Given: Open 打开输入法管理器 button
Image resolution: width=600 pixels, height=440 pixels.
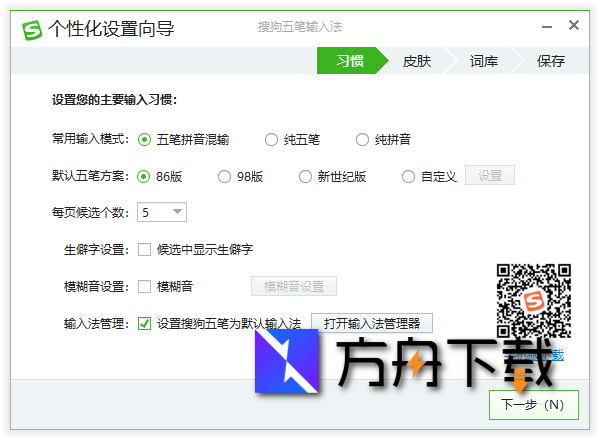Looking at the screenshot, I should coord(372,323).
